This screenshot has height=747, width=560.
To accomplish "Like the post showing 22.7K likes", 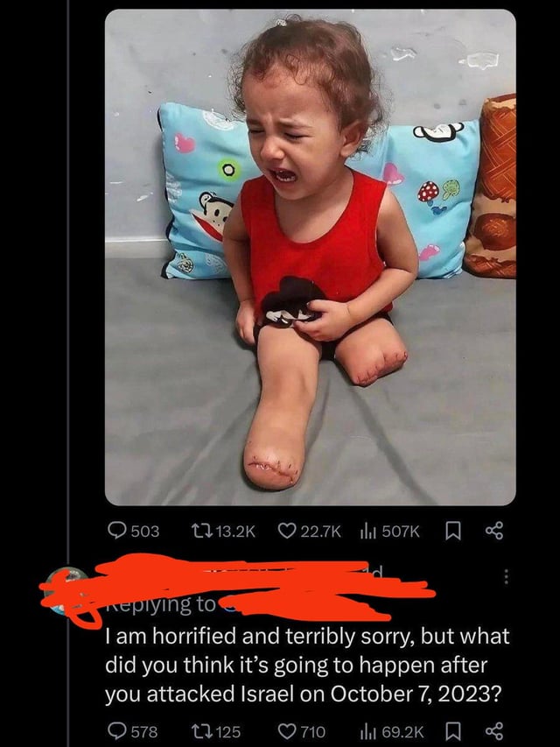I will [287, 530].
